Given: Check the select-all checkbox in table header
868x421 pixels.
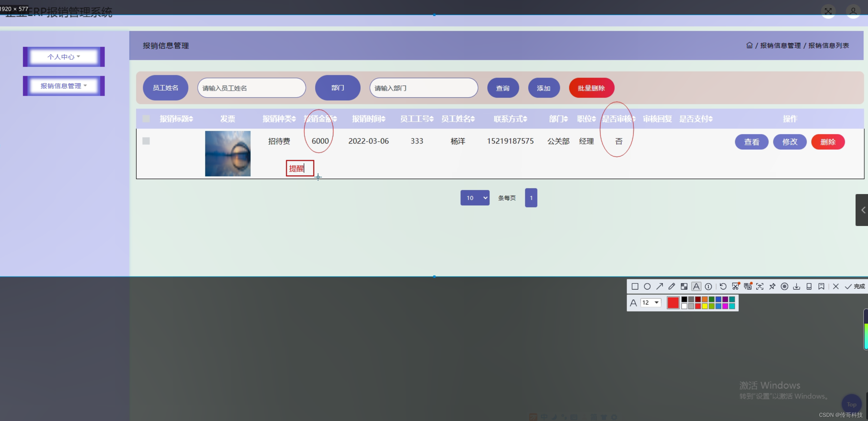Looking at the screenshot, I should click(146, 118).
